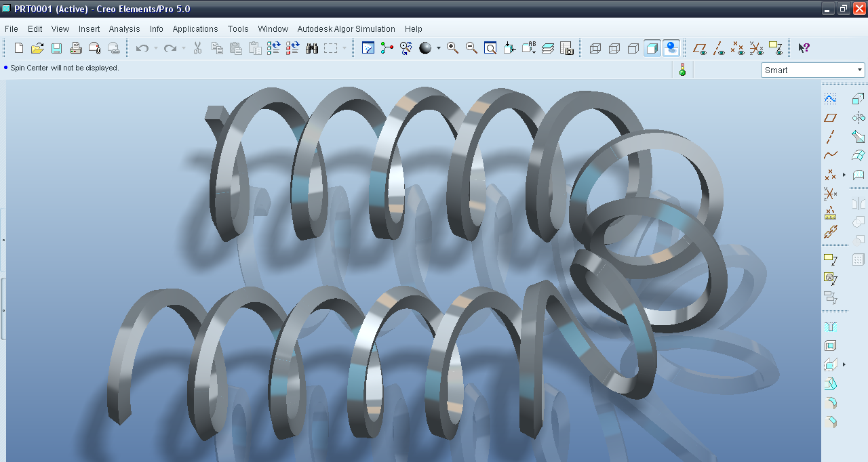Open the Smart selection filter dropdown
Screen dimensions: 868x462
pyautogui.click(x=860, y=70)
